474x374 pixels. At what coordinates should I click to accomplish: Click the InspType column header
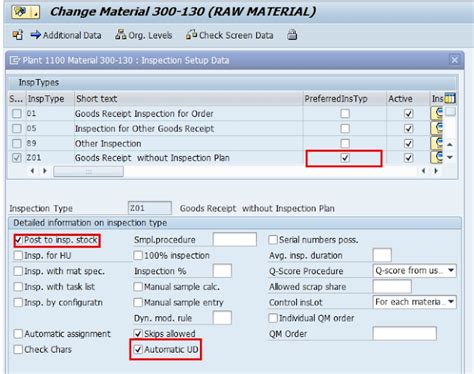click(x=50, y=99)
